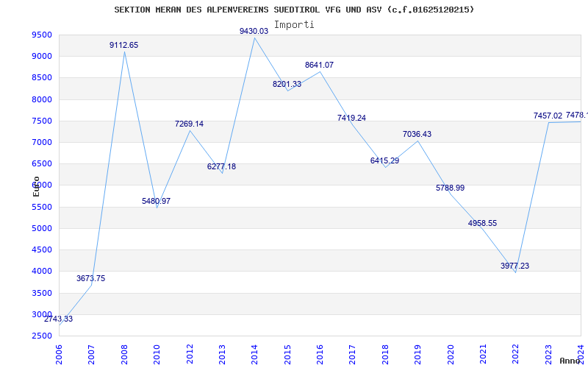Click the 2010 x-axis year label
Image resolution: width=588 pixels, height=368 pixels.
click(157, 355)
